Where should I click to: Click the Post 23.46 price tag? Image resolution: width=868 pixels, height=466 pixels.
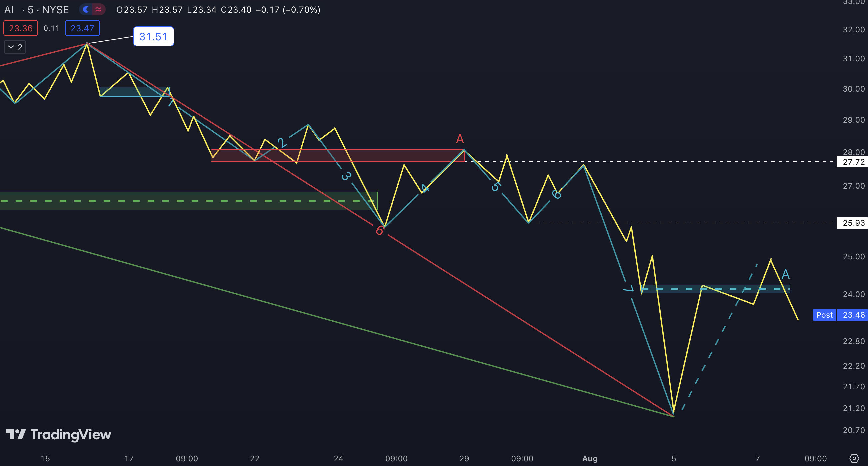click(x=840, y=315)
